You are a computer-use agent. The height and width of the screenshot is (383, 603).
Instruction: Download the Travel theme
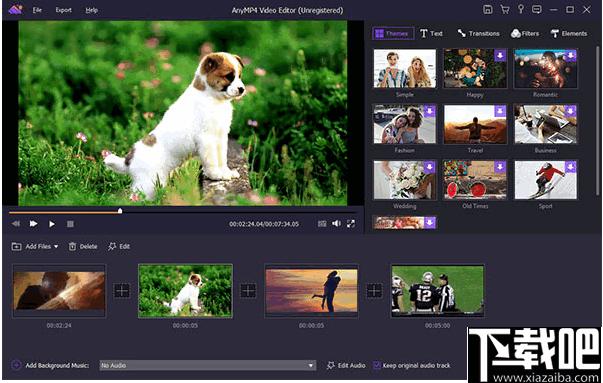pos(500,111)
